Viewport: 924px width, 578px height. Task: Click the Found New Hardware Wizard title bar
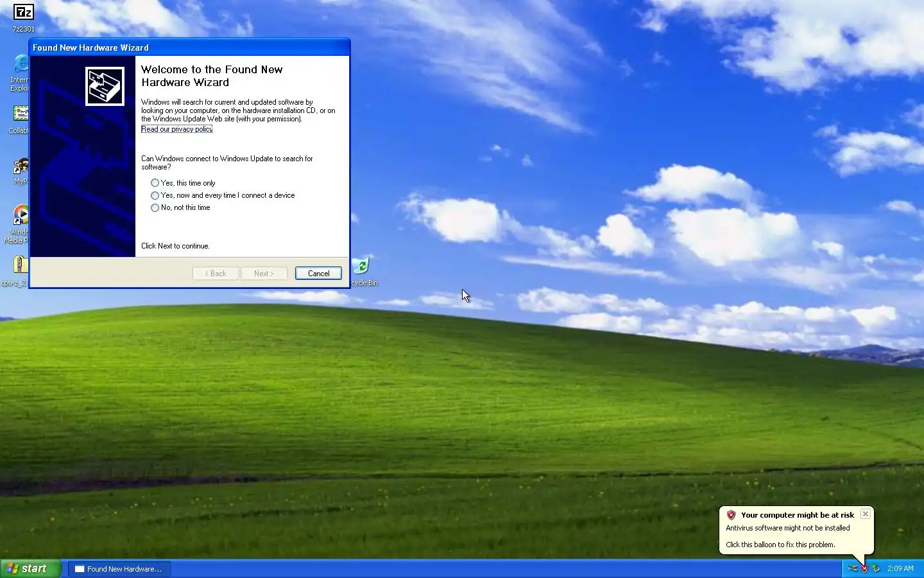pyautogui.click(x=190, y=48)
